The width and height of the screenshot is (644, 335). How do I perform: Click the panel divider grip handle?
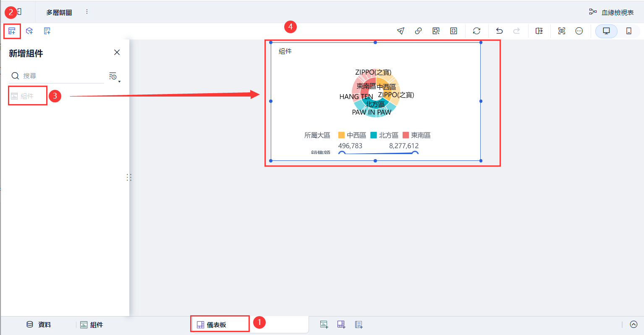[x=129, y=178]
